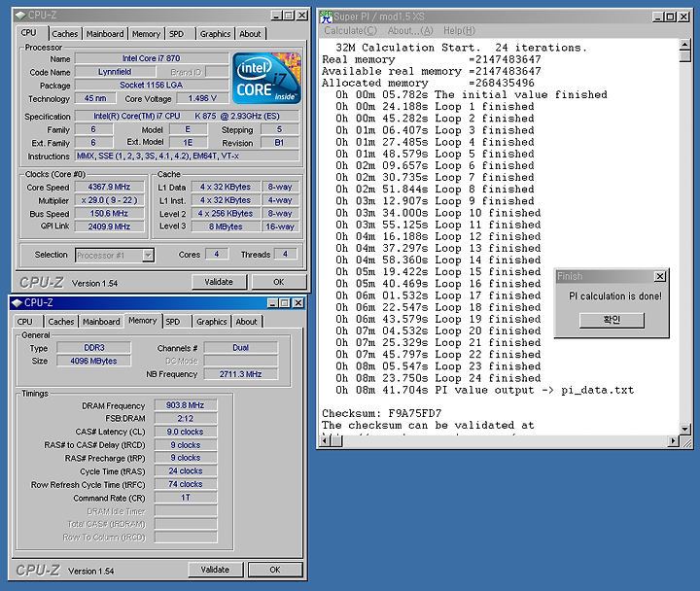Open the Help menu in Super PI

click(x=459, y=31)
